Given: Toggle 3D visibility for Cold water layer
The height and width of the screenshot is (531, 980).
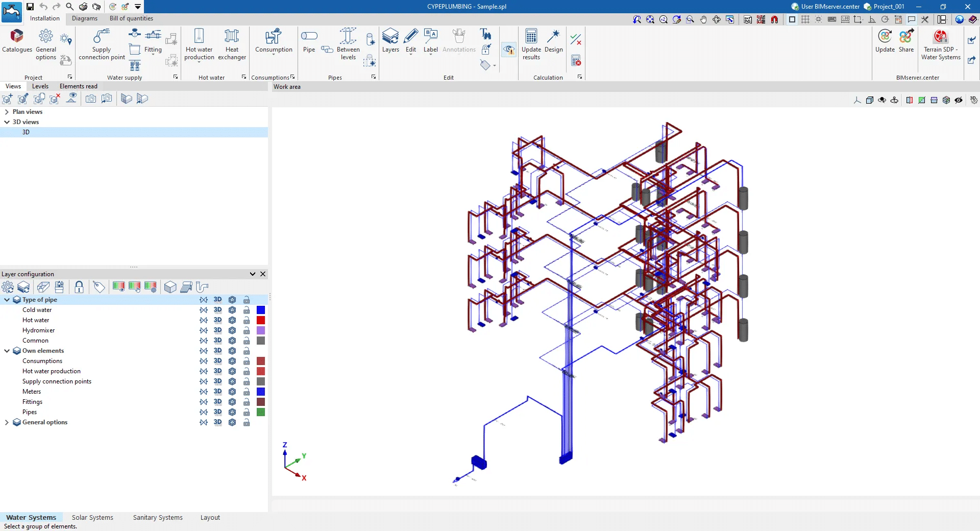Looking at the screenshot, I should (x=218, y=310).
